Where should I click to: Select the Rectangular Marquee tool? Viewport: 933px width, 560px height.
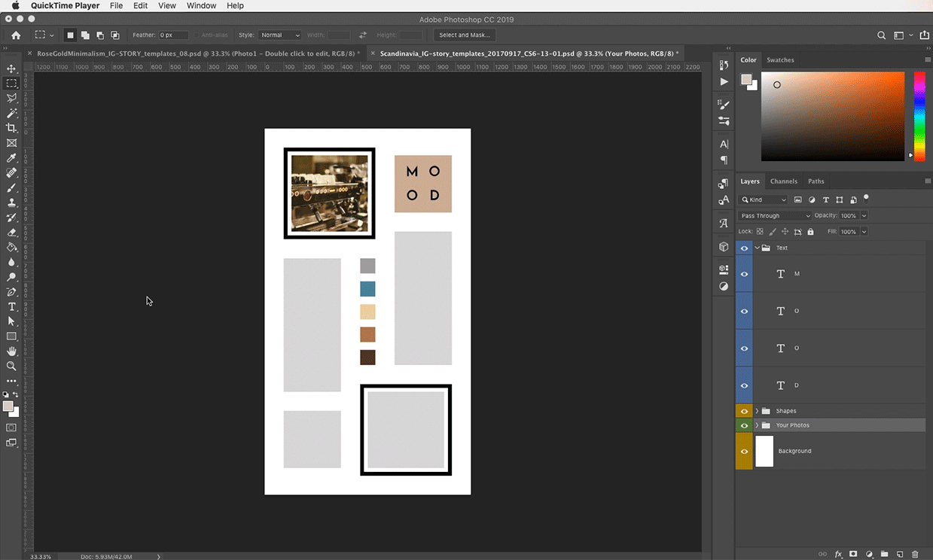[x=11, y=84]
